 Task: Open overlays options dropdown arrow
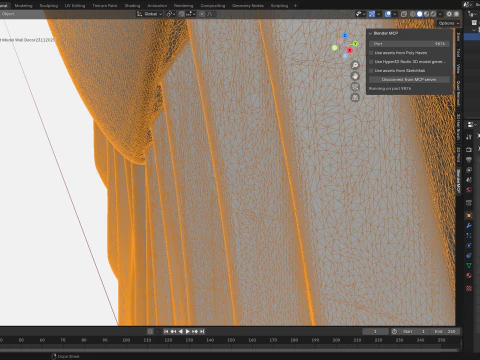[394, 14]
